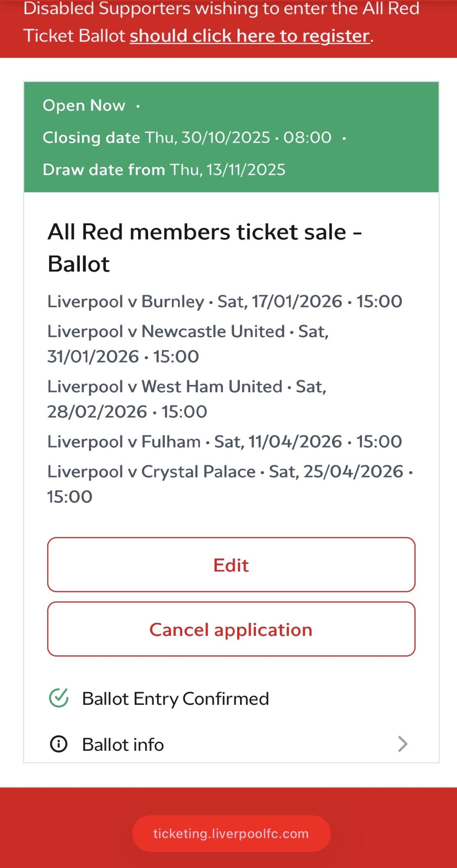Image resolution: width=457 pixels, height=868 pixels.
Task: Select the Liverpool v Burnley fixture line
Action: (225, 302)
